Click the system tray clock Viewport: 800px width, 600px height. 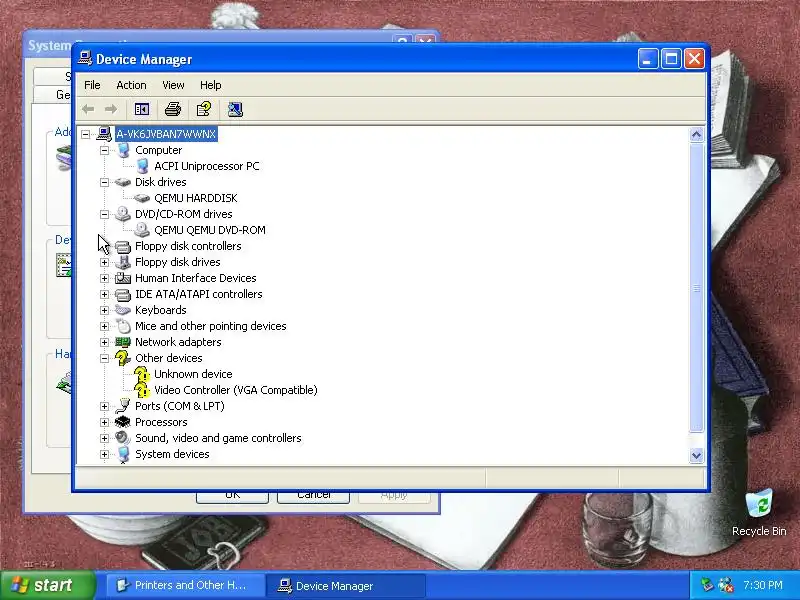(763, 585)
